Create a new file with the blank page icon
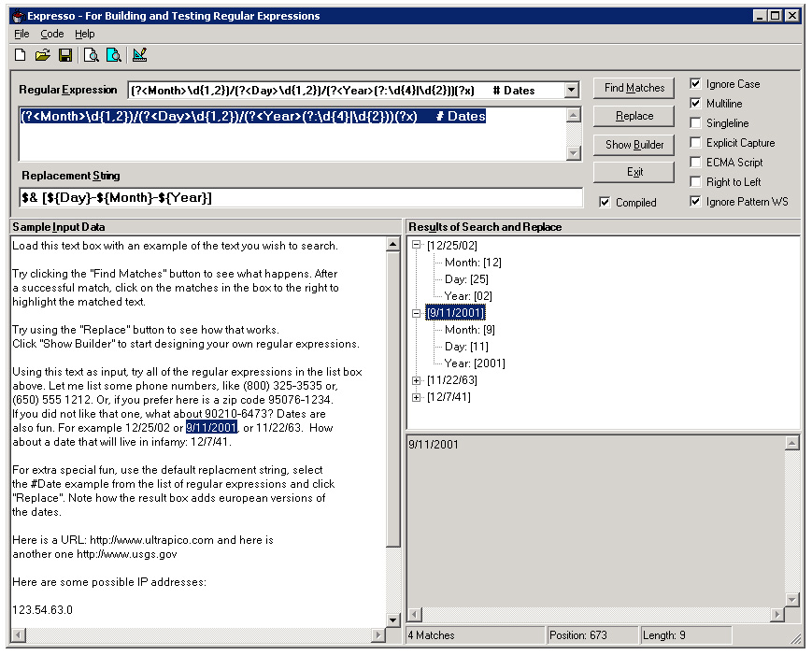Viewport: 812px width, 655px height. pyautogui.click(x=21, y=55)
